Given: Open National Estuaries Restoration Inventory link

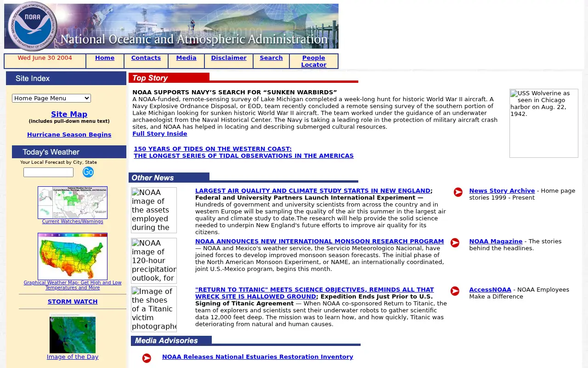Looking at the screenshot, I should coord(258,357).
